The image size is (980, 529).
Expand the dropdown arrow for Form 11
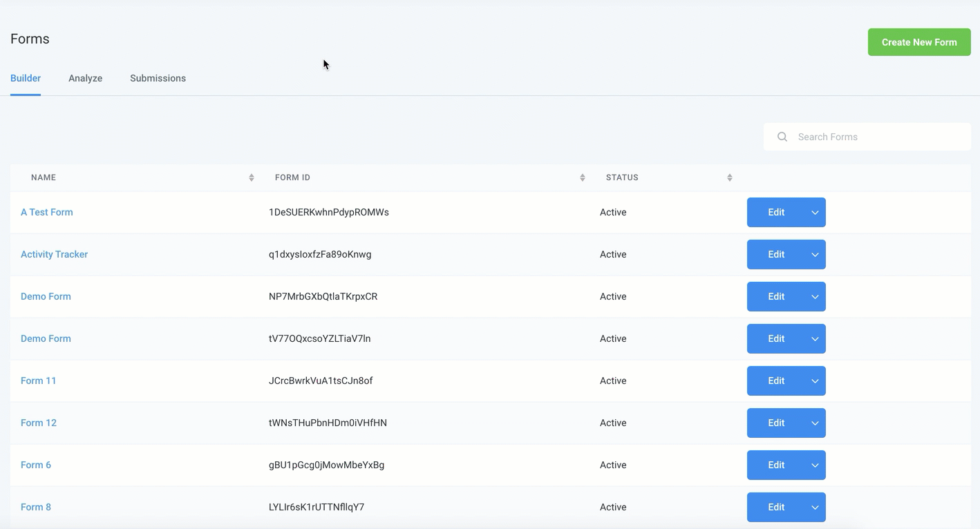[x=815, y=381]
